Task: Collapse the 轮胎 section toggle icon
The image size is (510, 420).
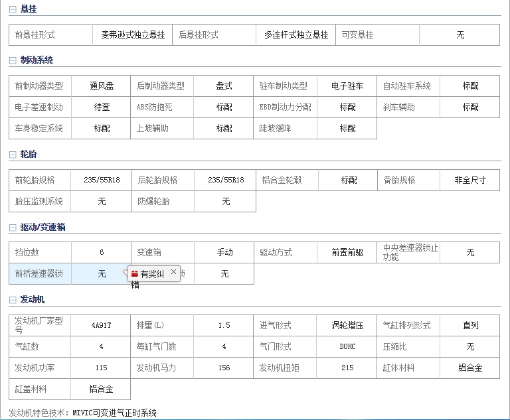Action: pyautogui.click(x=13, y=155)
